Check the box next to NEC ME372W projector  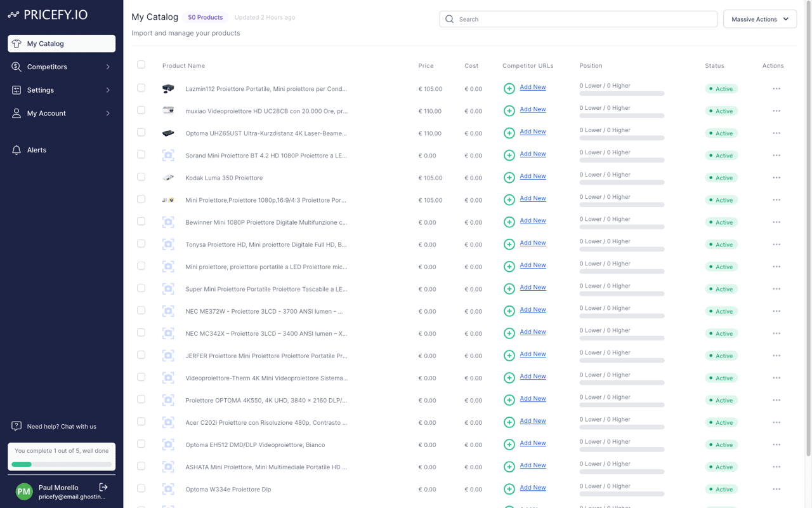click(x=141, y=310)
